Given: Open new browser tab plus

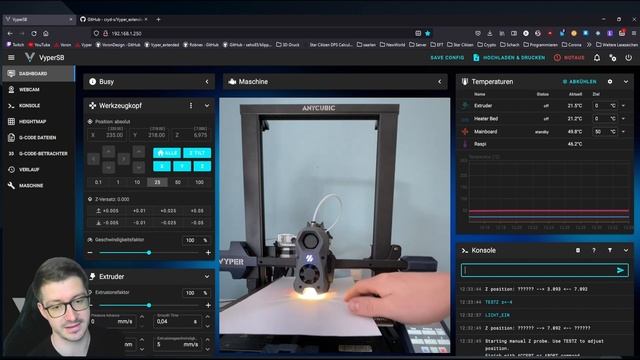Looking at the screenshot, I should tap(158, 19).
